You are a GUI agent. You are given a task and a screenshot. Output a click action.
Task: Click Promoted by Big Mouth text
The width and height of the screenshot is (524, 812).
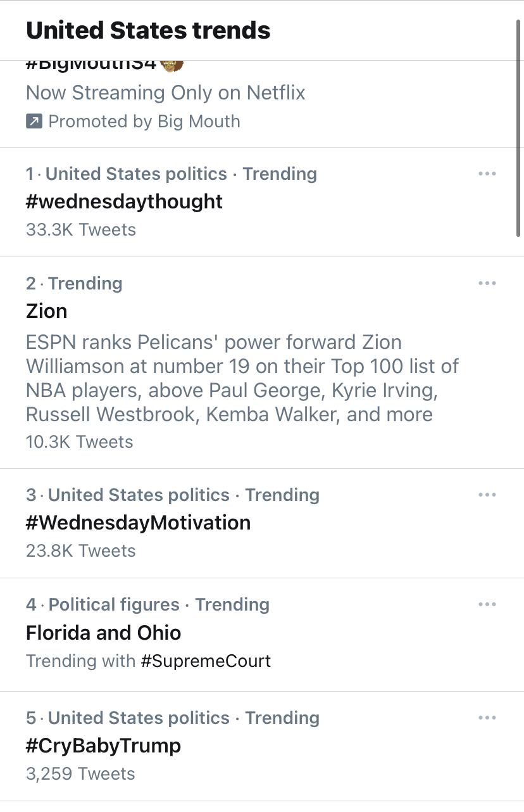(x=144, y=121)
